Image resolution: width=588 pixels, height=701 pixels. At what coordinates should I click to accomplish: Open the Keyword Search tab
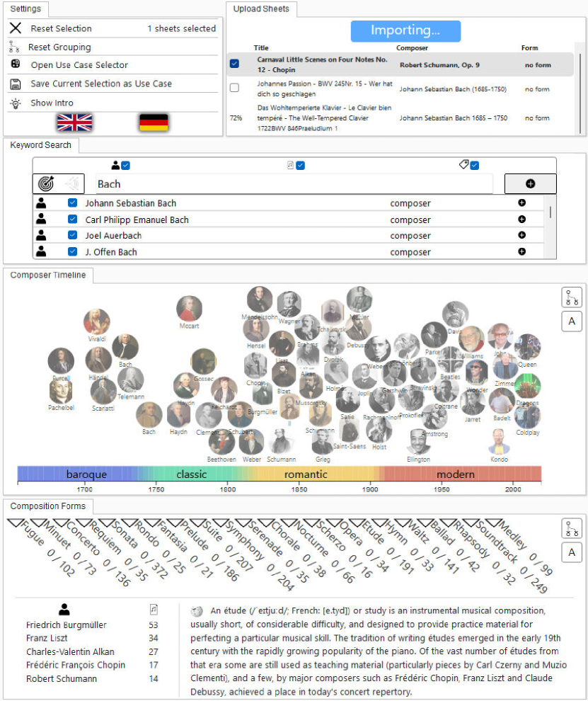(40, 145)
